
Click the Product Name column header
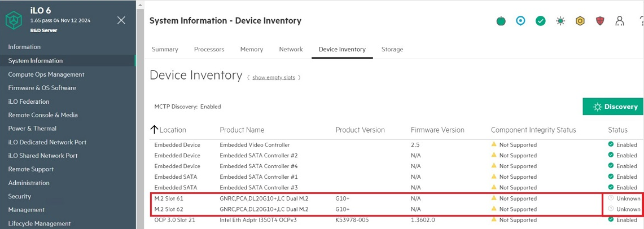tap(242, 130)
